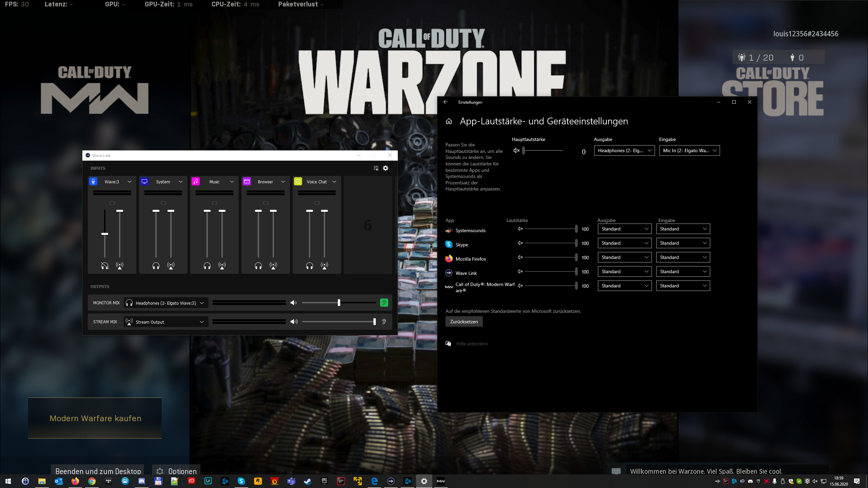Adjust Monitor Mix output volume slider
868x488 pixels.
click(x=339, y=303)
